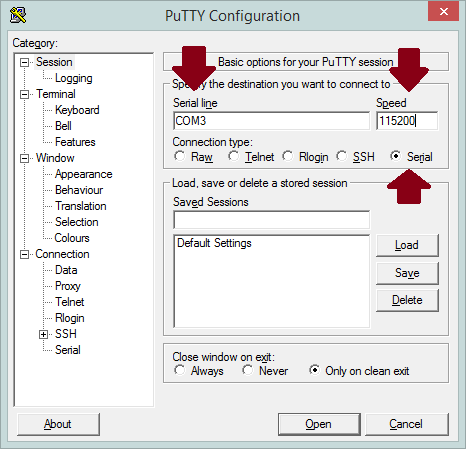Expand the SSH category node
466x449 pixels.
[43, 334]
